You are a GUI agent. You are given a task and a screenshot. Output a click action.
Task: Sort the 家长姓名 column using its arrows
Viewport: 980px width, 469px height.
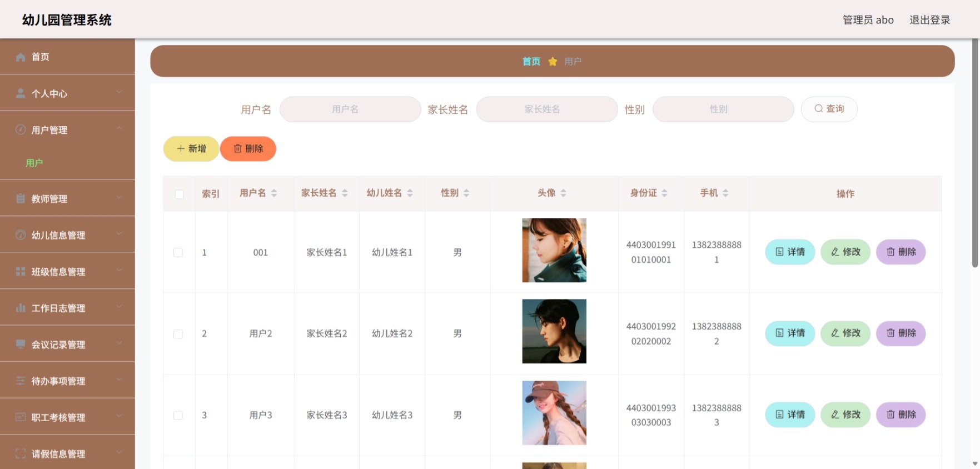click(345, 193)
